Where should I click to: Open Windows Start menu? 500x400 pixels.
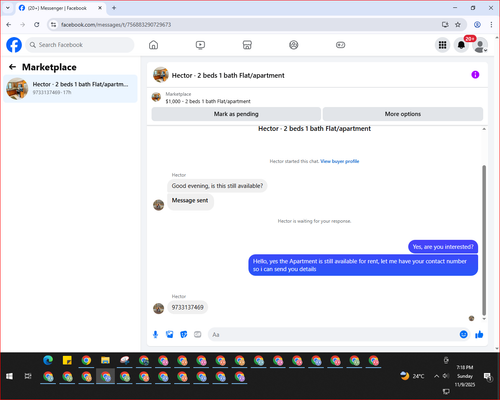pos(9,376)
